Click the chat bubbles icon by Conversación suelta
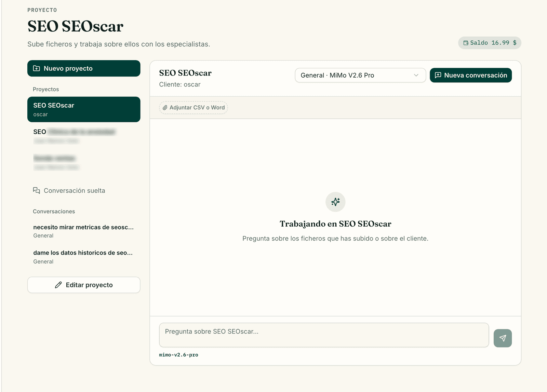Screen dimensions: 547x392 click(x=36, y=190)
